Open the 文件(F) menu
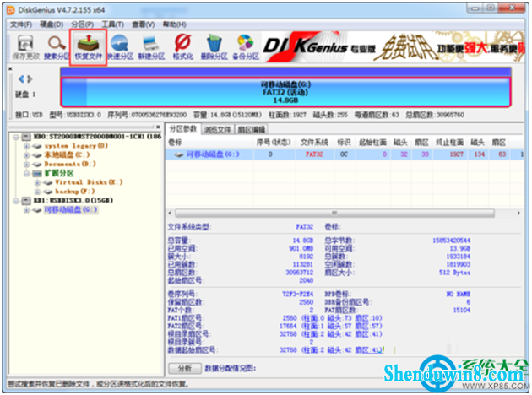 (x=21, y=24)
